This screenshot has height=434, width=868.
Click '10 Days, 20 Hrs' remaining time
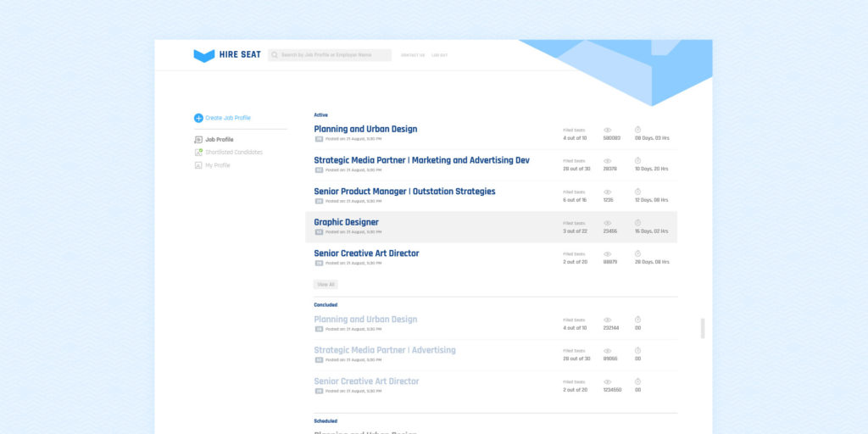tap(652, 169)
